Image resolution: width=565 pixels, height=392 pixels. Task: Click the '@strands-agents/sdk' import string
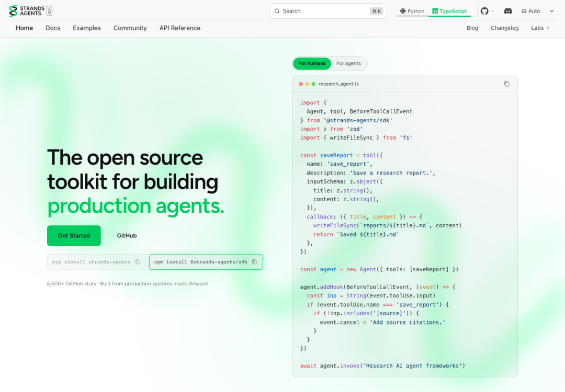pyautogui.click(x=358, y=121)
